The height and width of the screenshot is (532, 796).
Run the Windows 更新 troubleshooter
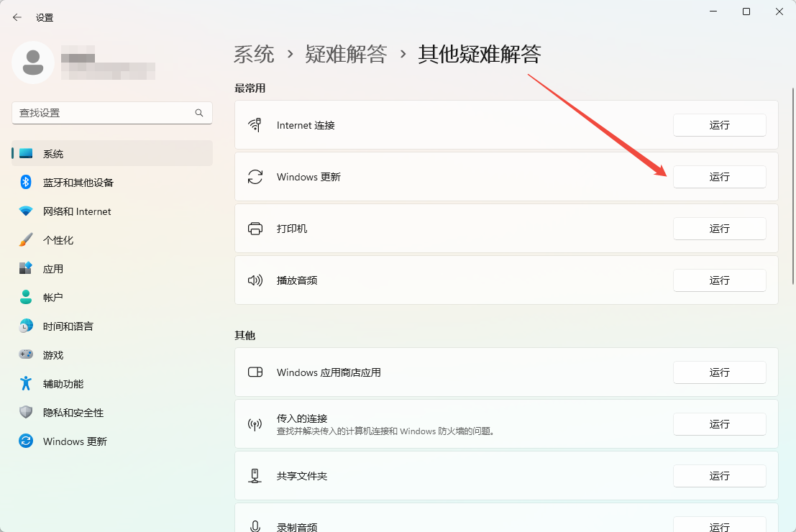pos(719,177)
